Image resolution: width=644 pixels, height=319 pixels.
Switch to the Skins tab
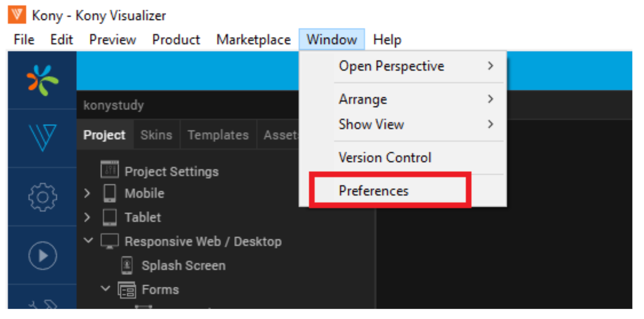(x=156, y=135)
